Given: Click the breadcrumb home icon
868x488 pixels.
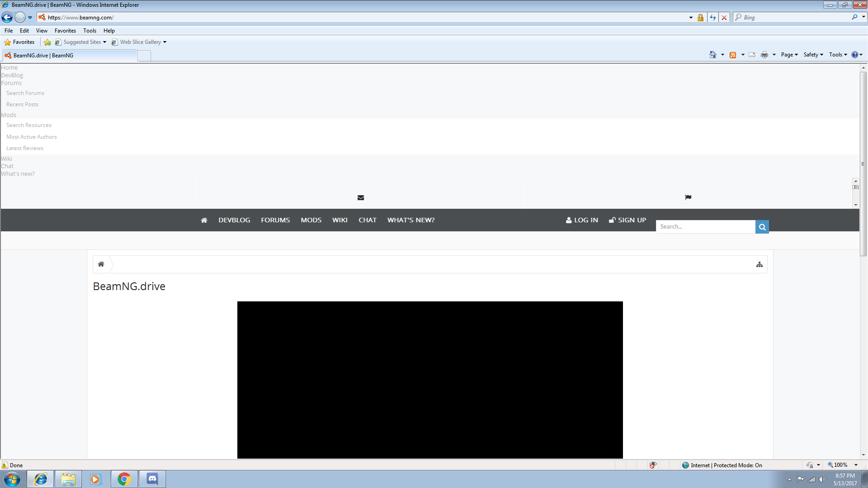Looking at the screenshot, I should [x=101, y=264].
